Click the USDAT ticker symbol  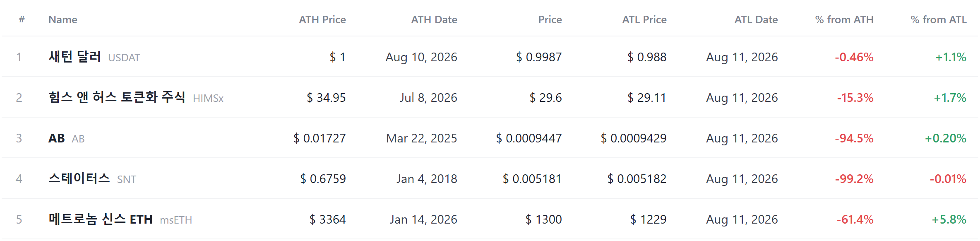[x=124, y=58]
